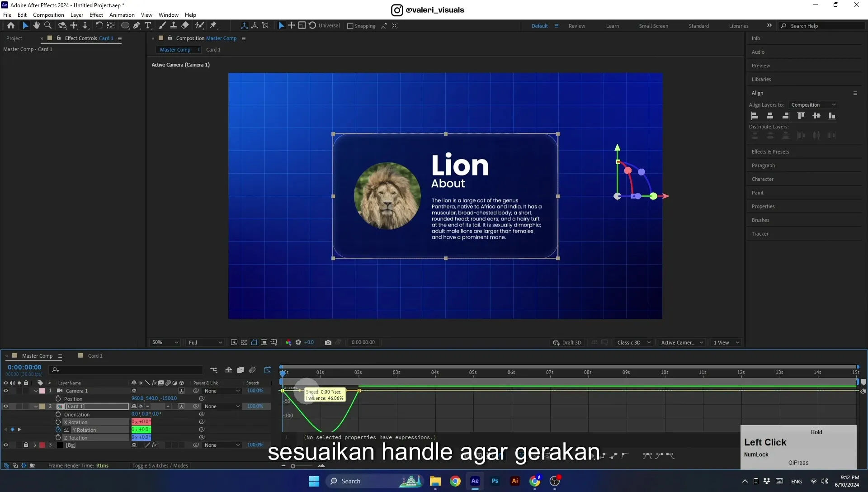The image size is (868, 492).
Task: Open Align Layers to Composition dropdown
Action: click(x=813, y=105)
